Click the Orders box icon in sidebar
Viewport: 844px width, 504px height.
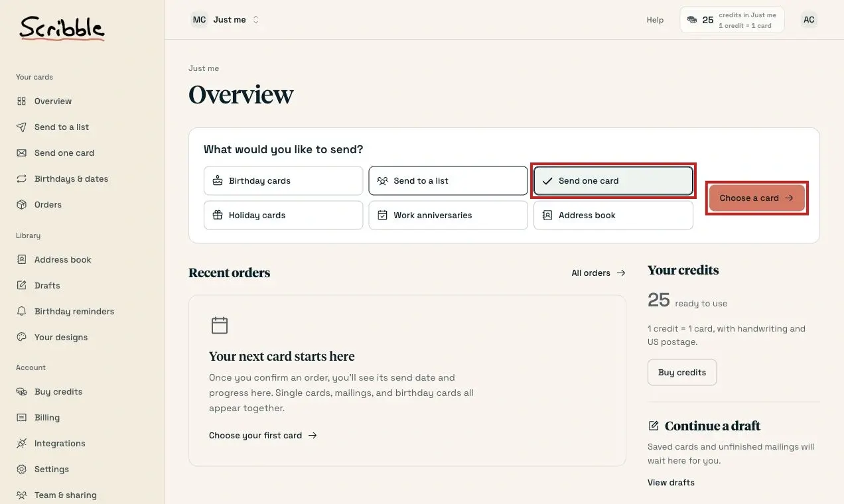point(22,205)
